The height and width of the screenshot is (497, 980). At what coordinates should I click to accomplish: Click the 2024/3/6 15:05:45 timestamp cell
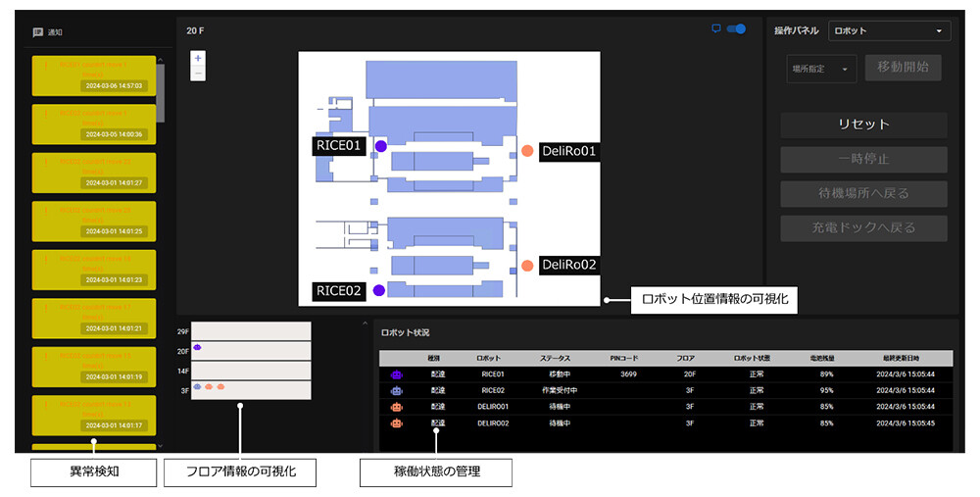pyautogui.click(x=906, y=423)
